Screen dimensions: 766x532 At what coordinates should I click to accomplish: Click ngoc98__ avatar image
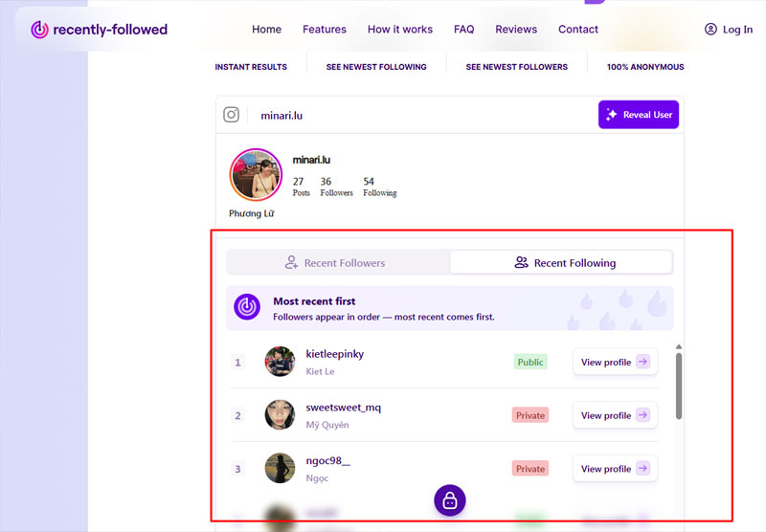(x=280, y=469)
